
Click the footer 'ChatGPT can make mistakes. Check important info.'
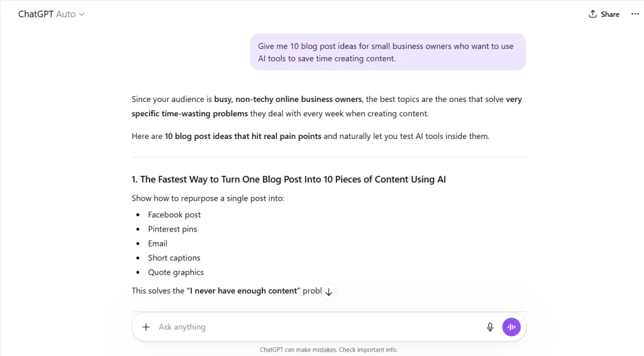[328, 350]
